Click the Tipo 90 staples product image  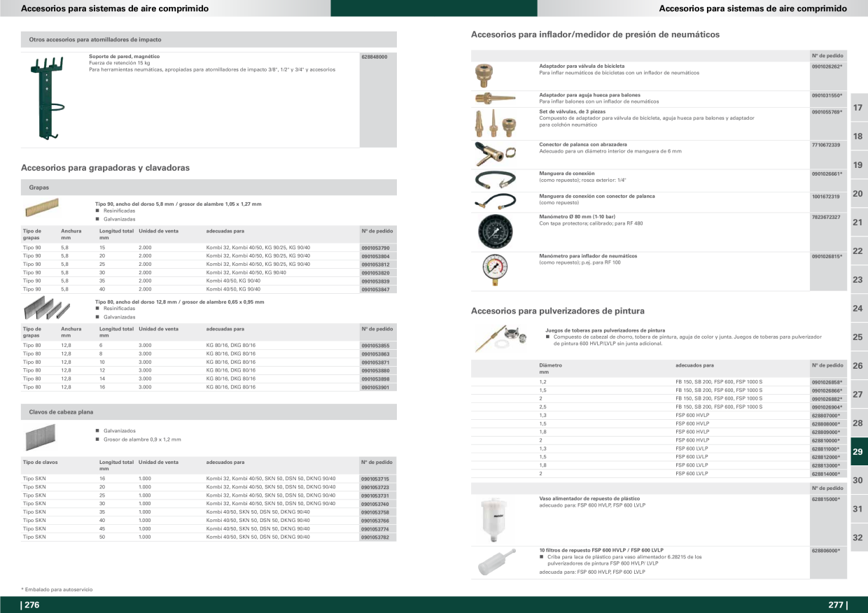click(x=41, y=206)
